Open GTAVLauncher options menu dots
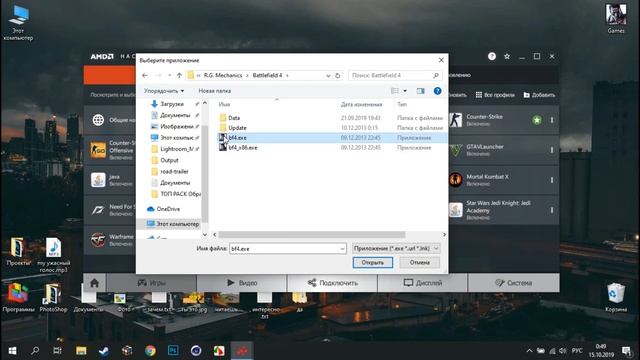This screenshot has width=640, height=360. coord(552,150)
